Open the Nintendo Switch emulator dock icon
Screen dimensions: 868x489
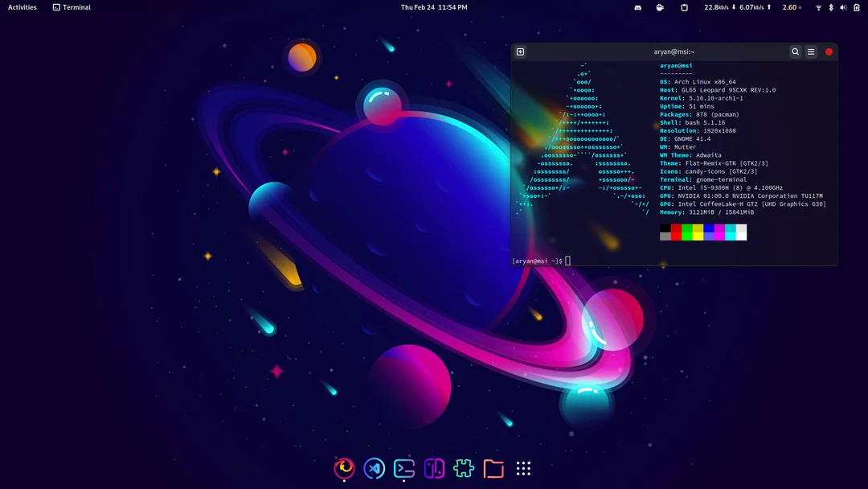pos(433,468)
